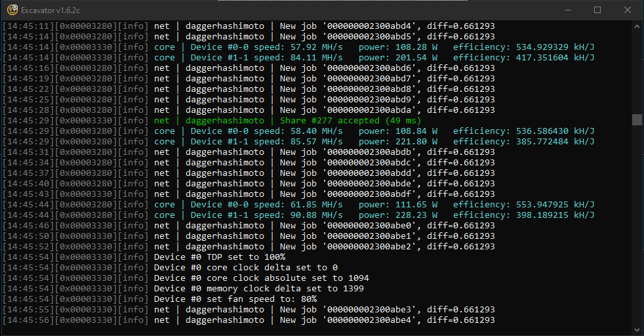Click the power reading '111.65 W'
This screenshot has width=644, height=336.
point(416,205)
